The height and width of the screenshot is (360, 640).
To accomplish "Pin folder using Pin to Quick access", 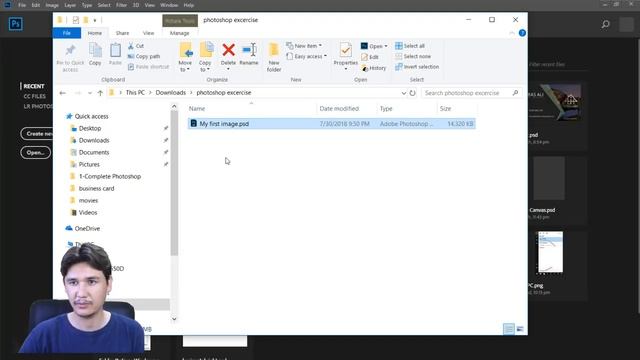I will click(70, 57).
